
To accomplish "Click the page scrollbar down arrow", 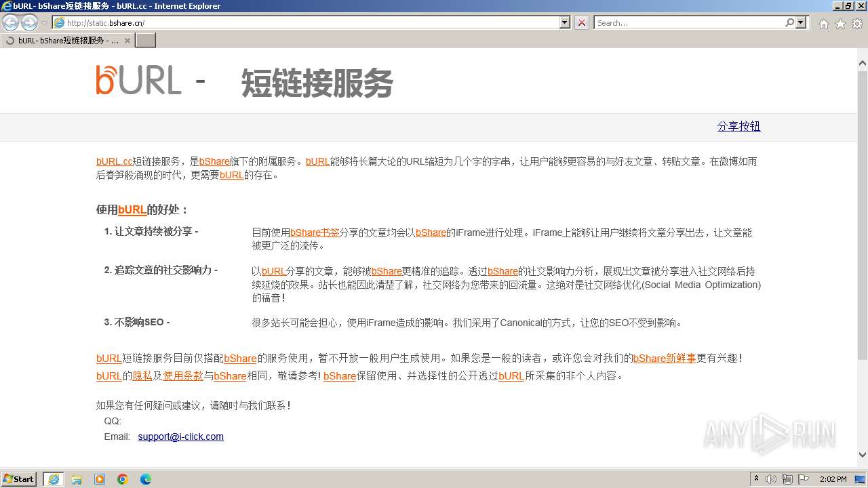I will pos(863,455).
